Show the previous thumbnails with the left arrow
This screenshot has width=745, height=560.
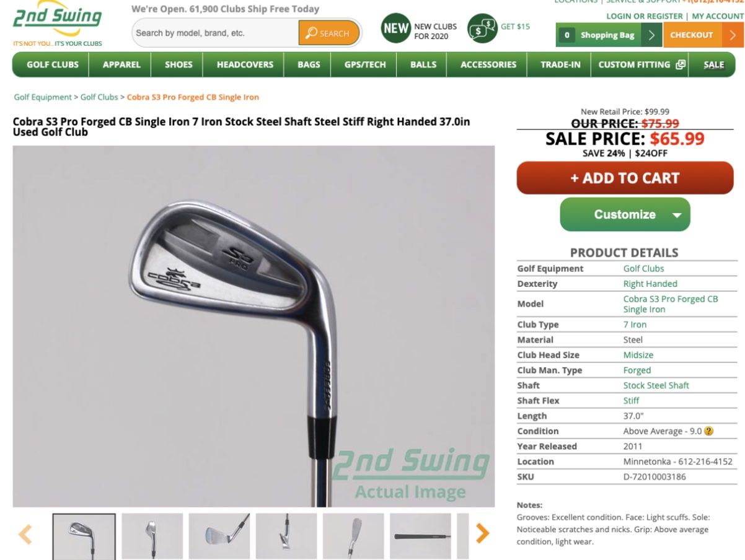coord(25,533)
